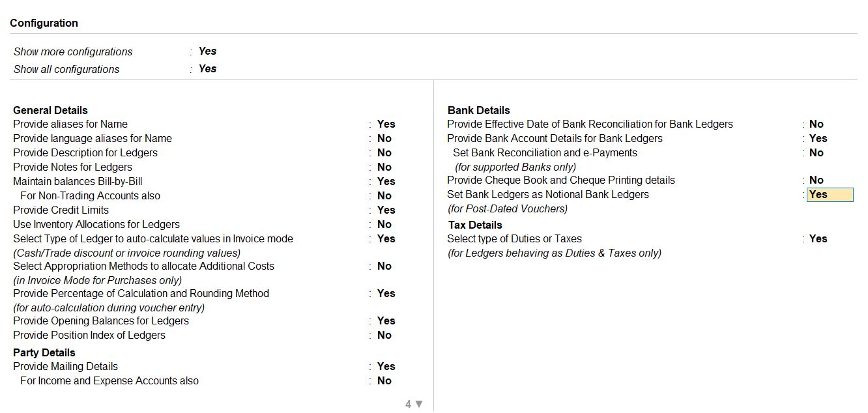Enable Provide Position Index of Ledgers
This screenshot has width=868, height=413.
(x=384, y=335)
